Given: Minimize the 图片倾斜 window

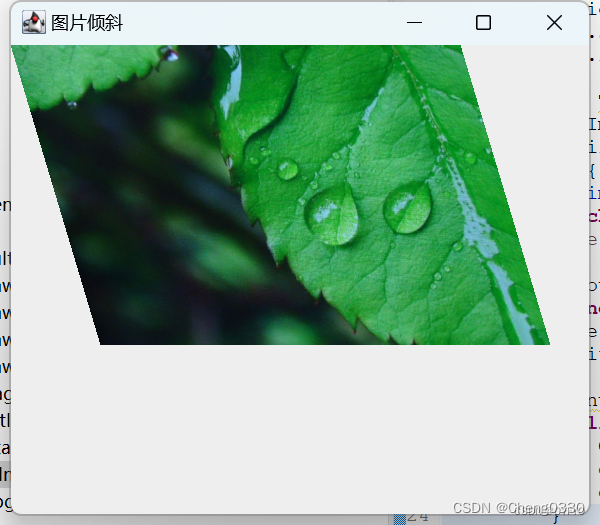Looking at the screenshot, I should (414, 23).
